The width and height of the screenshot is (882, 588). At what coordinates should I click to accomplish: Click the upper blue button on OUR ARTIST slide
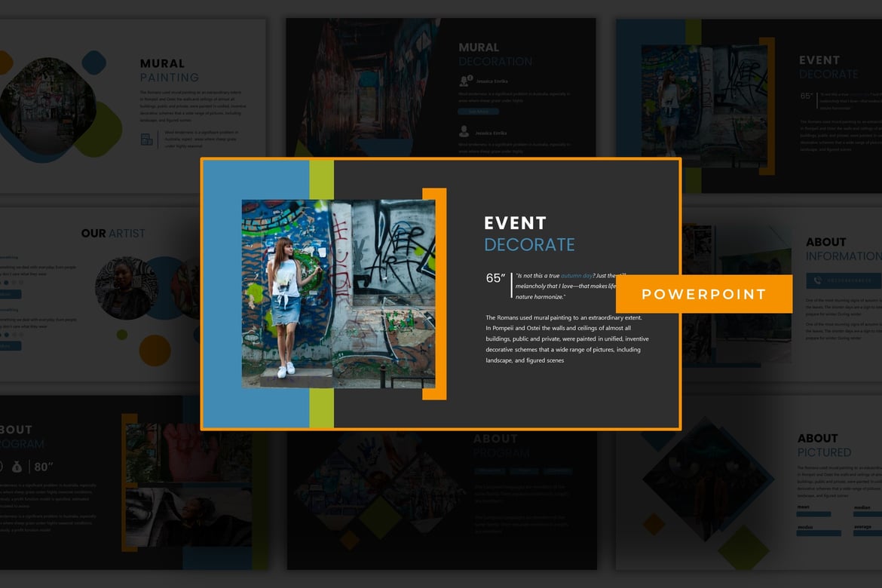pos(10,294)
